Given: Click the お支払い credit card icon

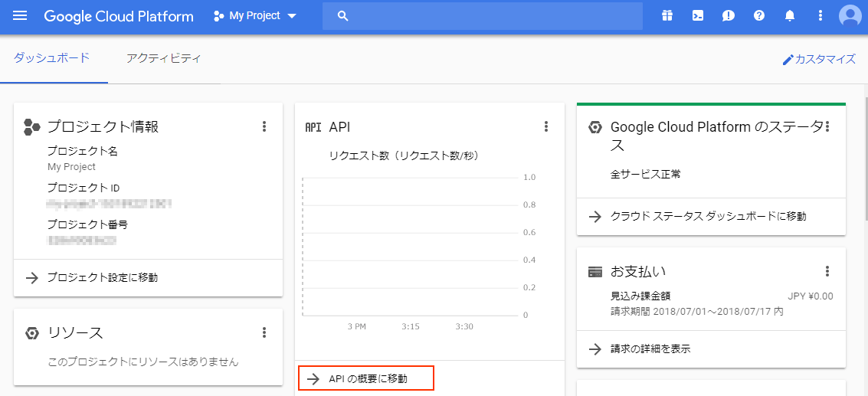Looking at the screenshot, I should pyautogui.click(x=595, y=272).
